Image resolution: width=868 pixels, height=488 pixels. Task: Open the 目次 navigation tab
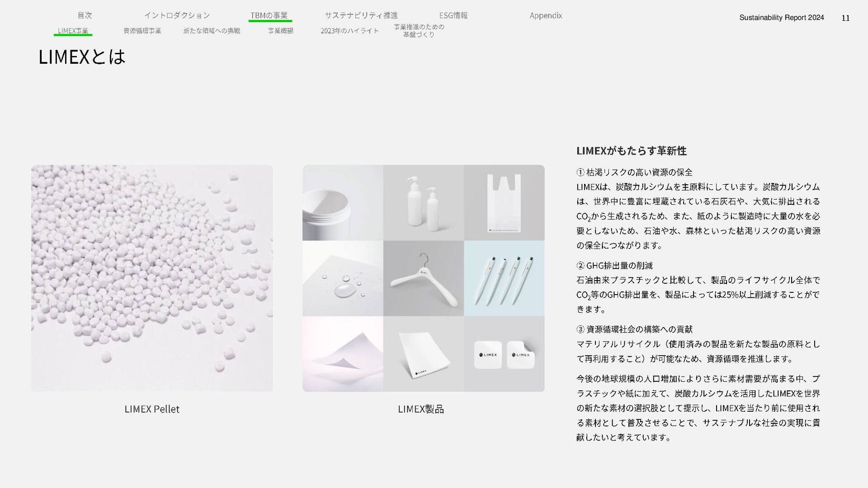[x=85, y=15]
